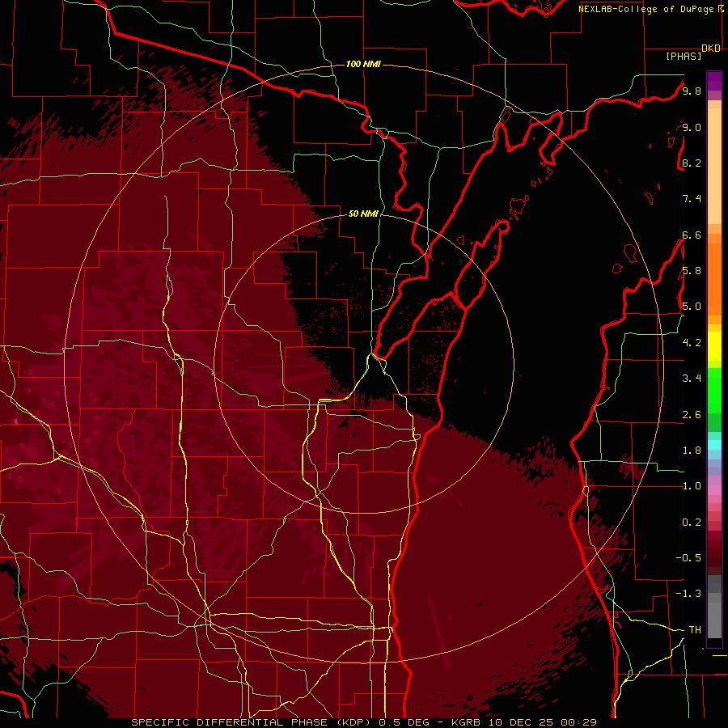The image size is (728, 728).
Task: Click the -1.3 value on the scale
Action: 688,594
